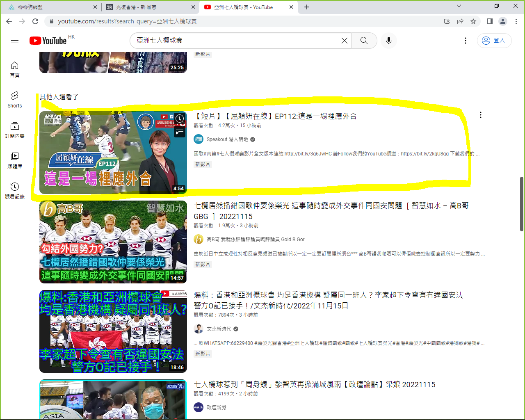This screenshot has width=525, height=420.
Task: Close the 光復香港 tab
Action: tap(193, 7)
